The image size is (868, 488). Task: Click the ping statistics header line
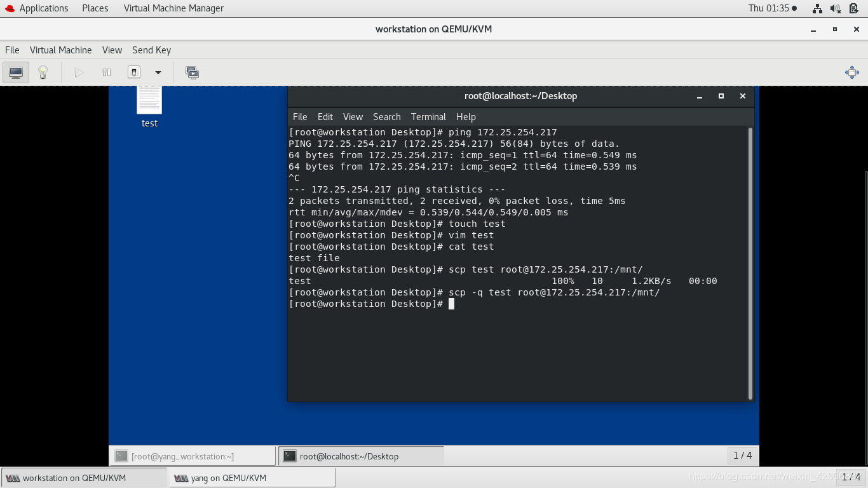coord(397,189)
